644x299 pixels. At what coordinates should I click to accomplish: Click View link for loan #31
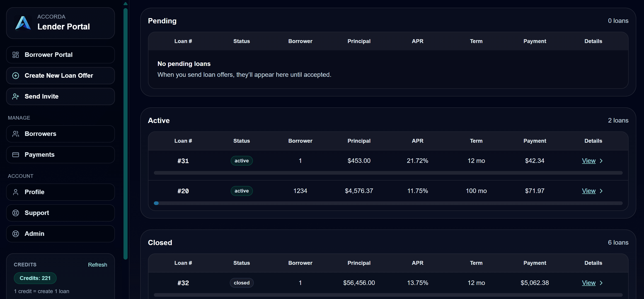[x=588, y=161]
